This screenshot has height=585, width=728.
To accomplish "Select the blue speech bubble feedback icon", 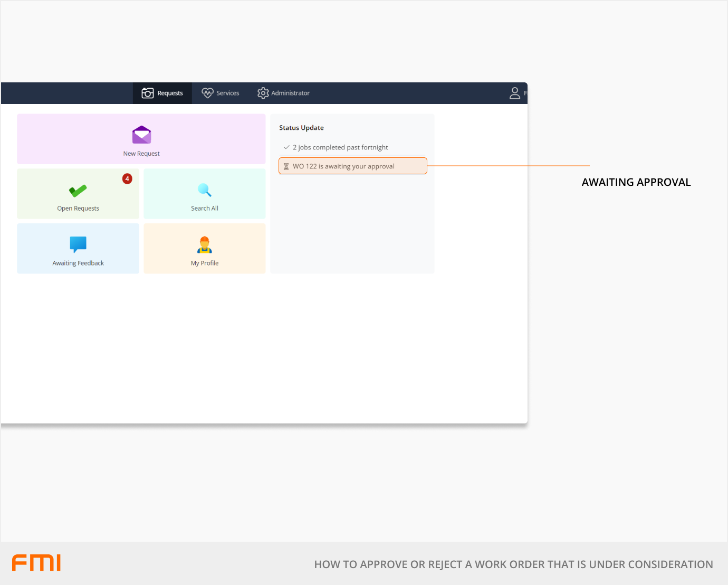I will [78, 244].
